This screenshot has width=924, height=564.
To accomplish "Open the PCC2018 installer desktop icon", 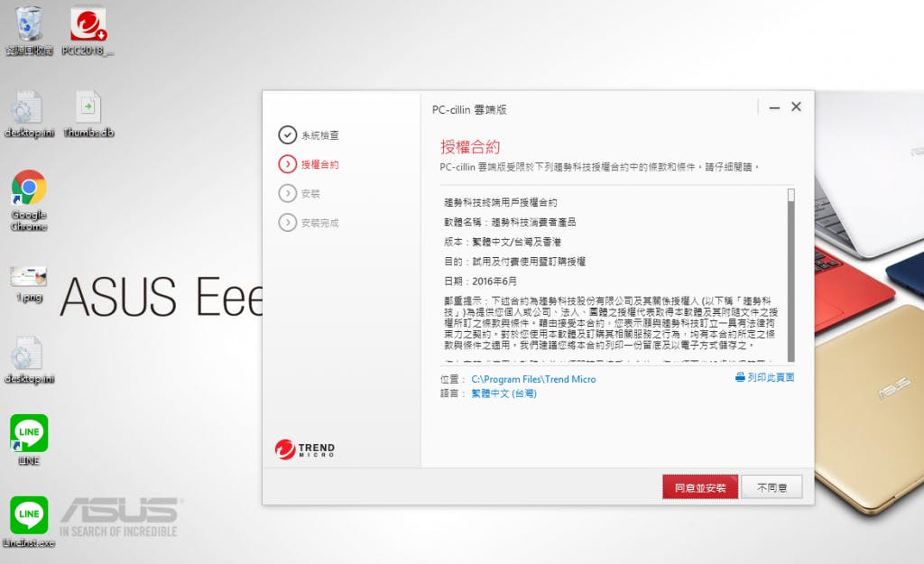I will pos(88,32).
